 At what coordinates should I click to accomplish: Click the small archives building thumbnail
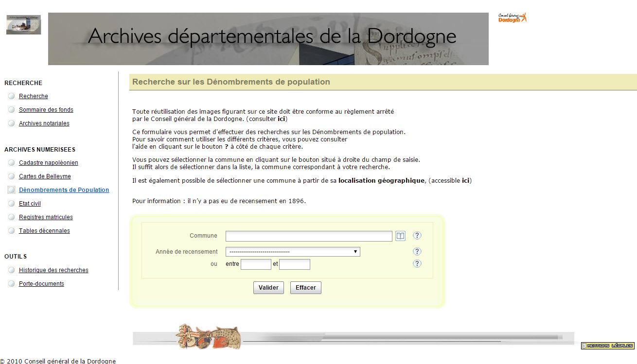pyautogui.click(x=23, y=25)
